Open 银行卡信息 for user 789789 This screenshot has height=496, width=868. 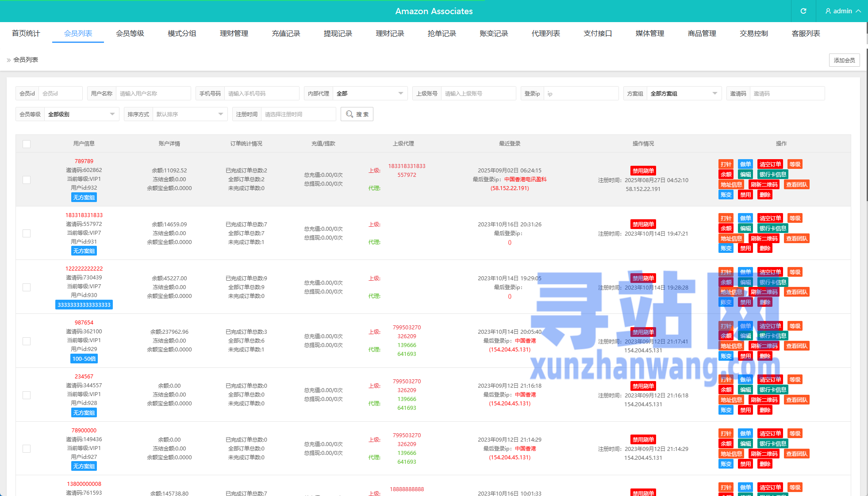773,175
